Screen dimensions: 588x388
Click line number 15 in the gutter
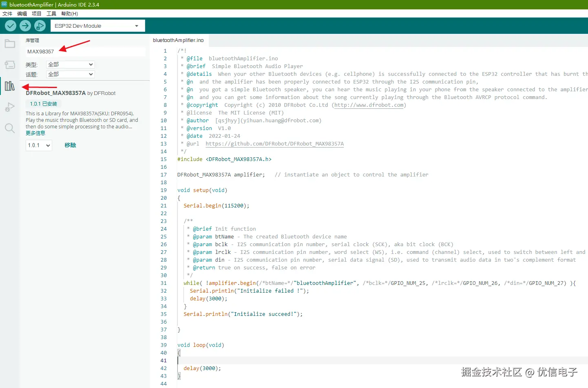click(x=164, y=159)
